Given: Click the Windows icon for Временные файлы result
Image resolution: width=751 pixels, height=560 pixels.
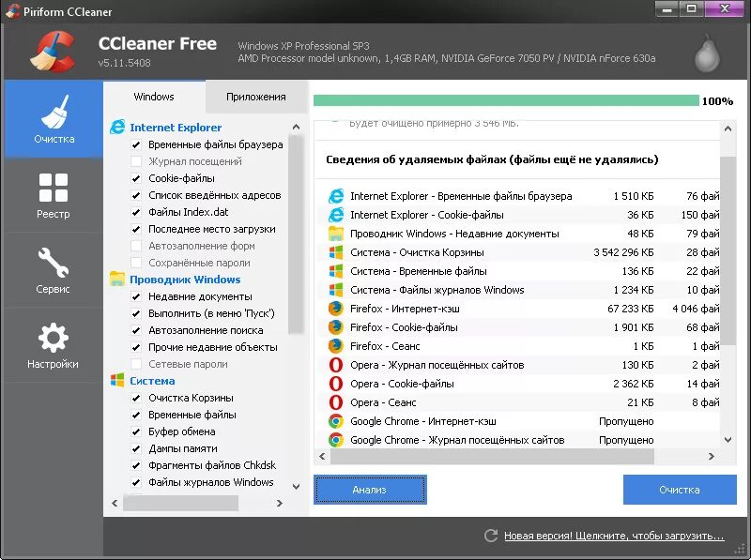Looking at the screenshot, I should [336, 271].
